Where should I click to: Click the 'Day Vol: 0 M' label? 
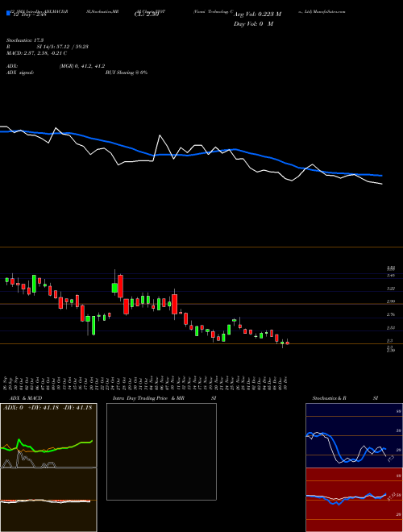(x=254, y=23)
